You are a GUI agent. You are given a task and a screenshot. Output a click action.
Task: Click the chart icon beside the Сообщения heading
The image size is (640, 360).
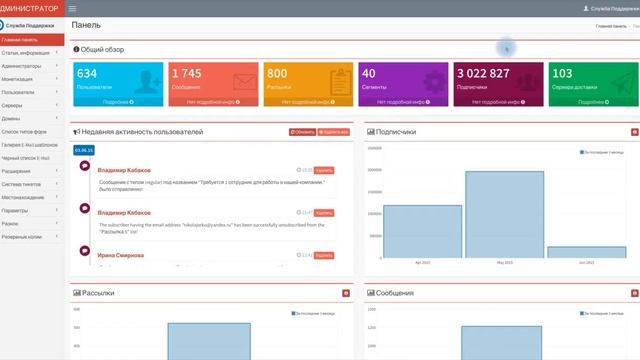point(371,293)
